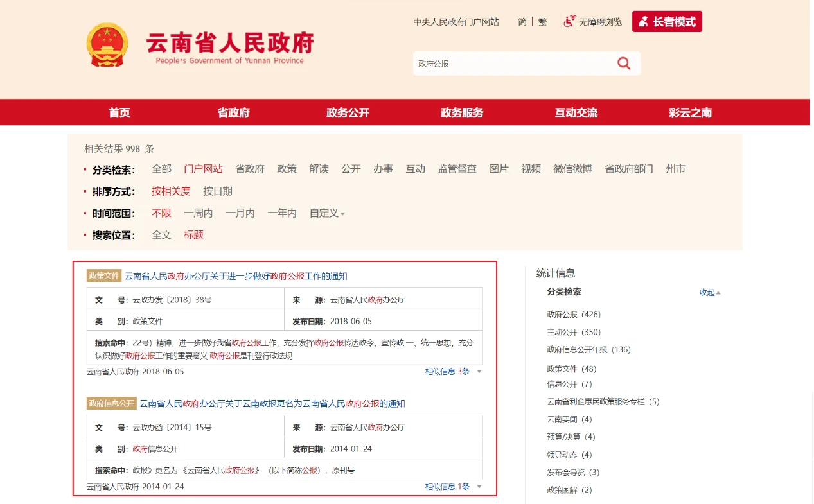Image resolution: width=814 pixels, height=504 pixels.
Task: Filter results by 公开 category
Action: 351,169
